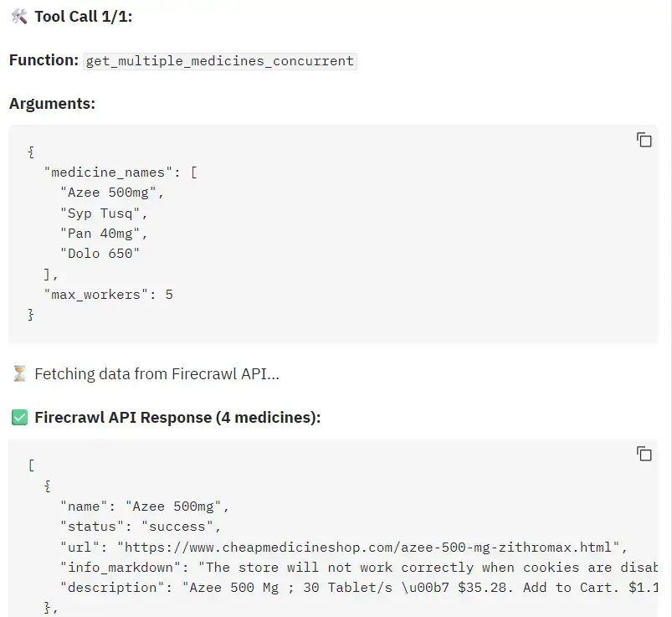Click the "Arguments:" label
Screen dimensions: 672x617
click(52, 104)
